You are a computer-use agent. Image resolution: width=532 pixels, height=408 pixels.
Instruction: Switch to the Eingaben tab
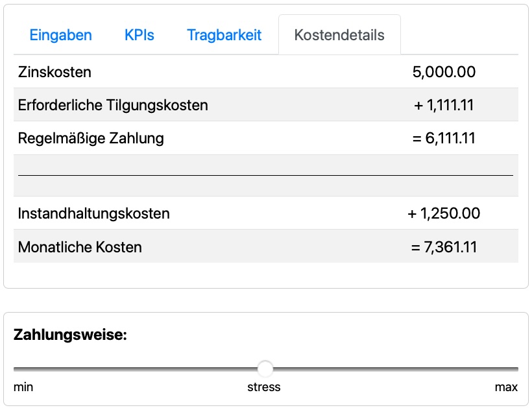(x=60, y=35)
